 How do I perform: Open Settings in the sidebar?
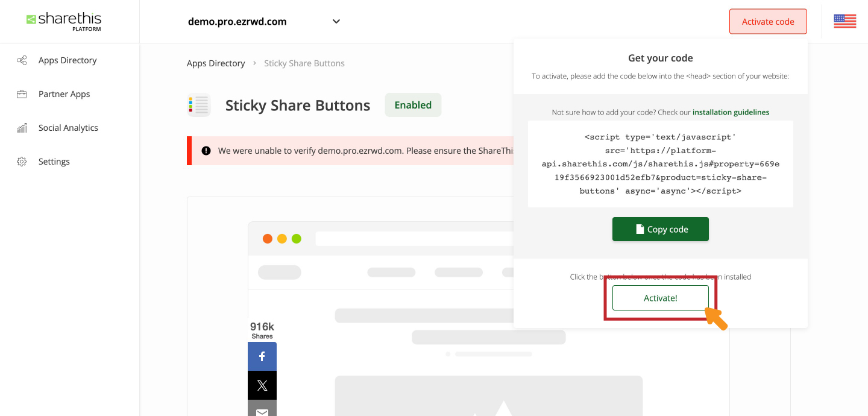pyautogui.click(x=54, y=162)
